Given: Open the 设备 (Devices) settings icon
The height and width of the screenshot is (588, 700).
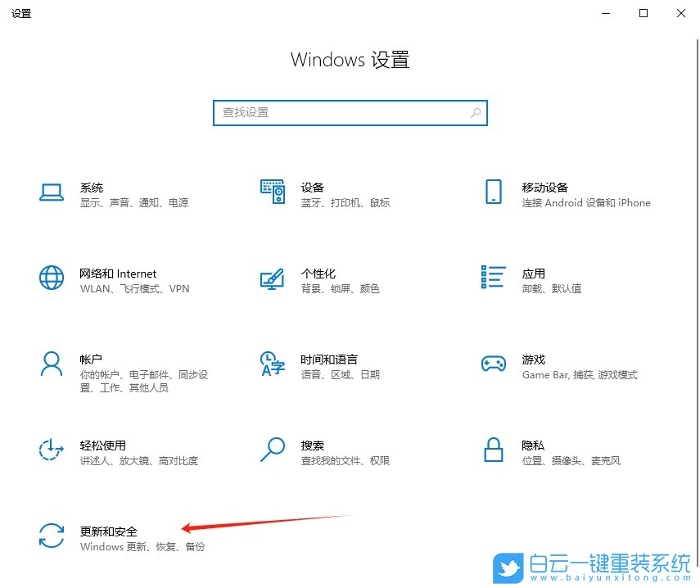Looking at the screenshot, I should (x=272, y=192).
